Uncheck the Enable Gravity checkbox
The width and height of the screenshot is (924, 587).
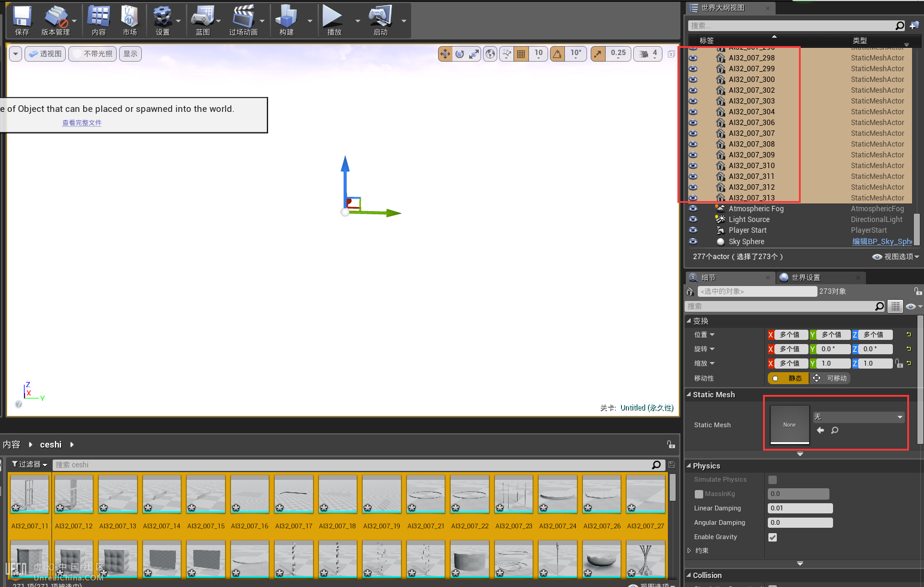(773, 537)
